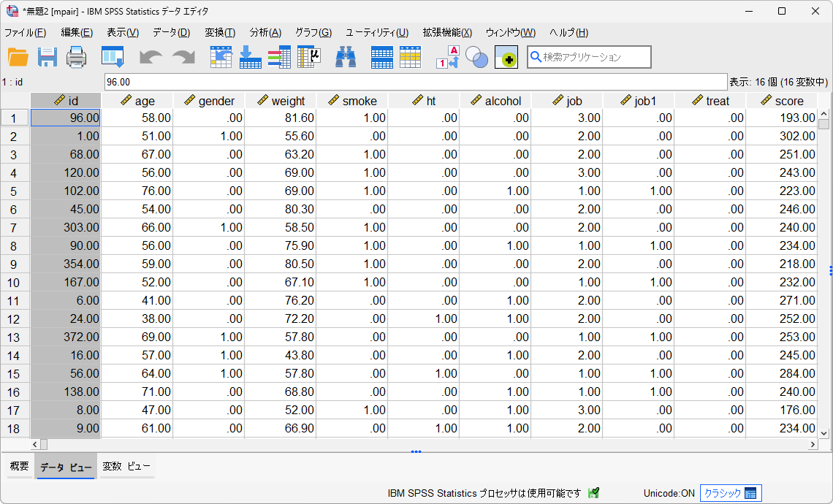Click the score cell showing 302.00
This screenshot has height=504, width=833.
click(782, 136)
